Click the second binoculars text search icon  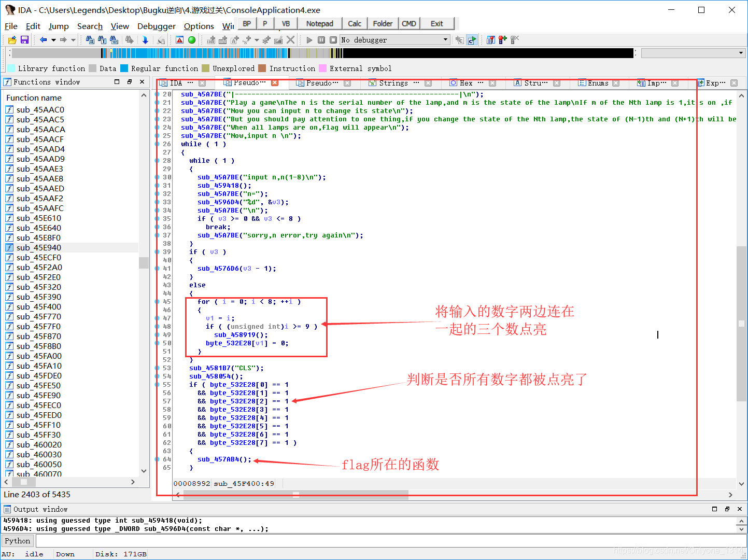pyautogui.click(x=102, y=40)
